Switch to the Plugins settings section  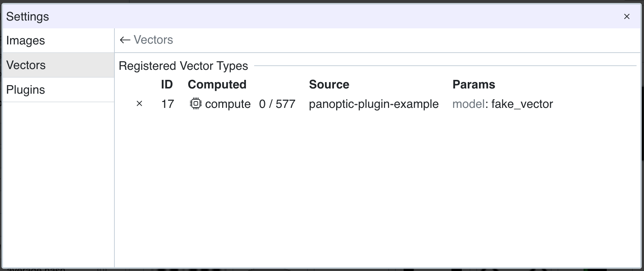coord(25,90)
